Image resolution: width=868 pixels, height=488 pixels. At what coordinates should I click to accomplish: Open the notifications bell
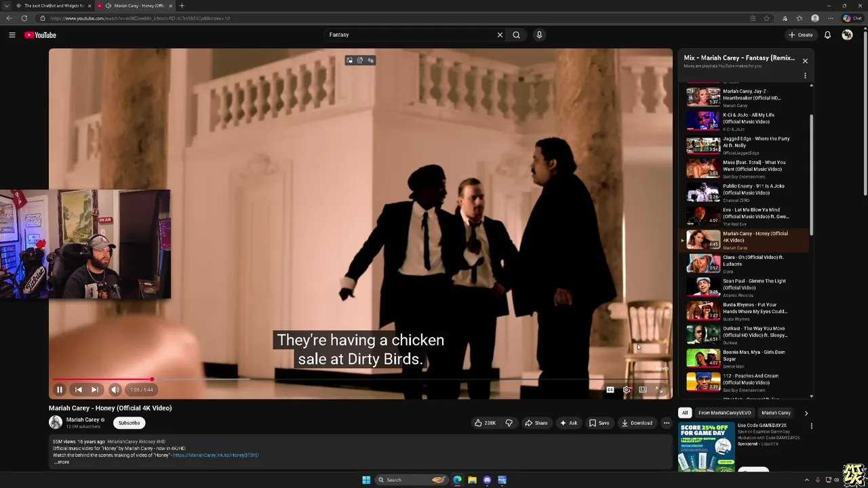827,35
